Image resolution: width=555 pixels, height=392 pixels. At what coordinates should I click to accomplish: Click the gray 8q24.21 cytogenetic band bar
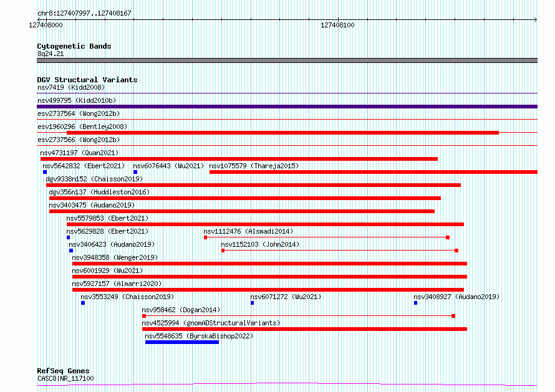[x=287, y=60]
